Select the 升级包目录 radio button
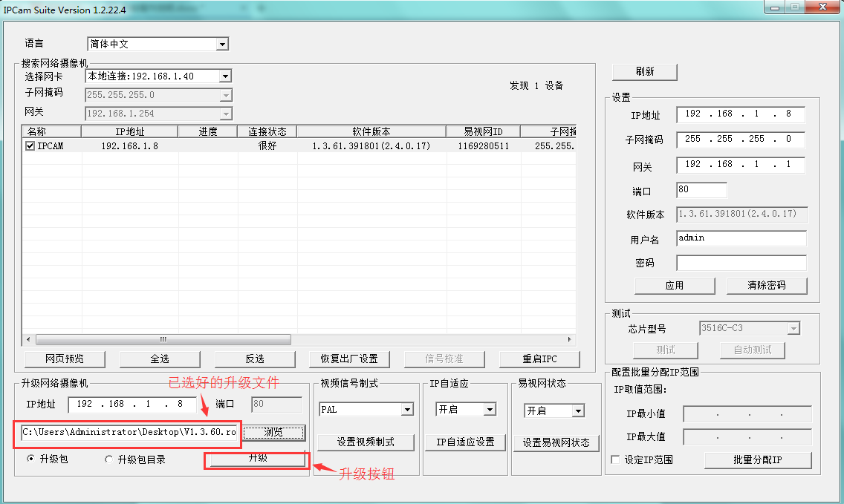 tap(109, 459)
